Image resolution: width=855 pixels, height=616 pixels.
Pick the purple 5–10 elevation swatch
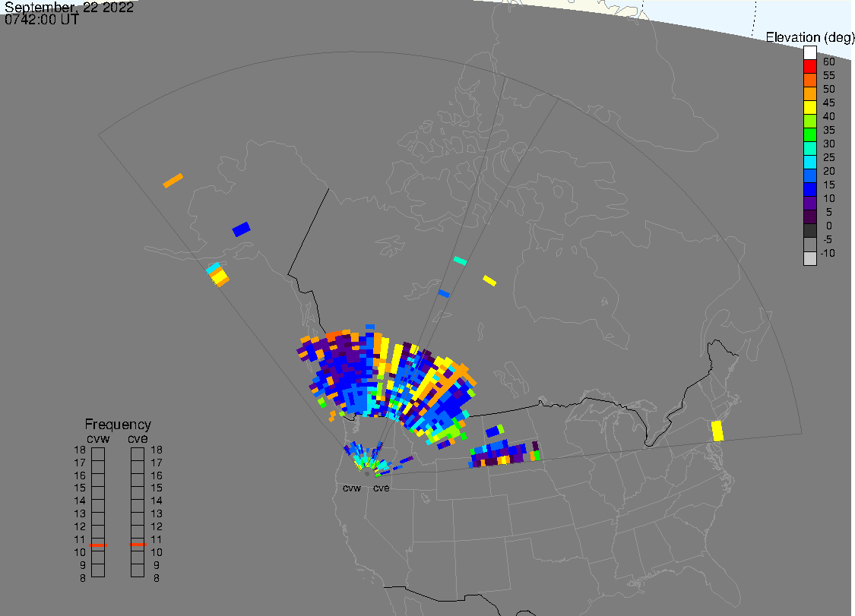tap(809, 204)
